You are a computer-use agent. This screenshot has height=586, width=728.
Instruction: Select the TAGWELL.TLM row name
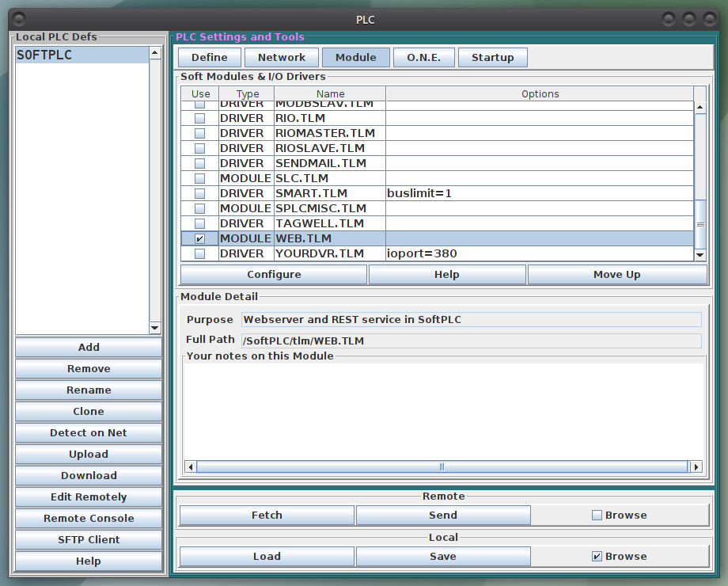click(330, 223)
